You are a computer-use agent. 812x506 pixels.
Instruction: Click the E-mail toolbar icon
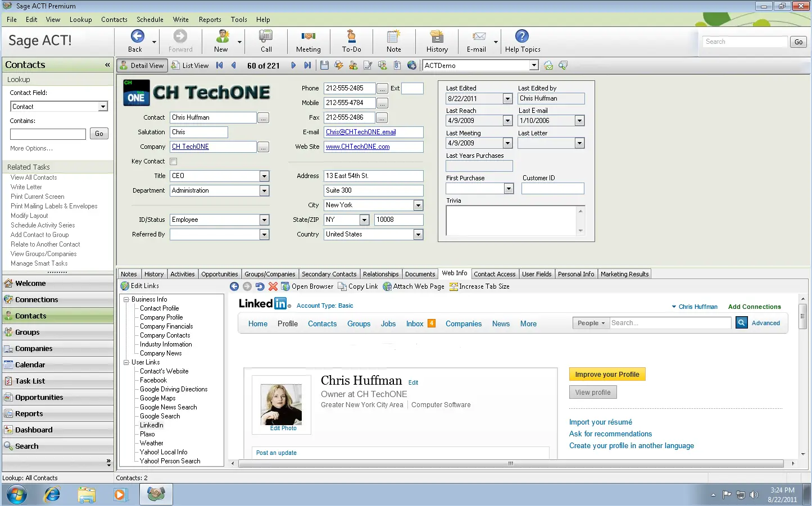tap(477, 41)
